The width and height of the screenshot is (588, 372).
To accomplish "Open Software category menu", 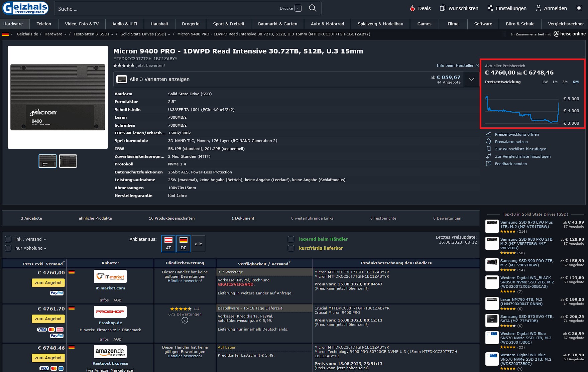I will pos(483,24).
